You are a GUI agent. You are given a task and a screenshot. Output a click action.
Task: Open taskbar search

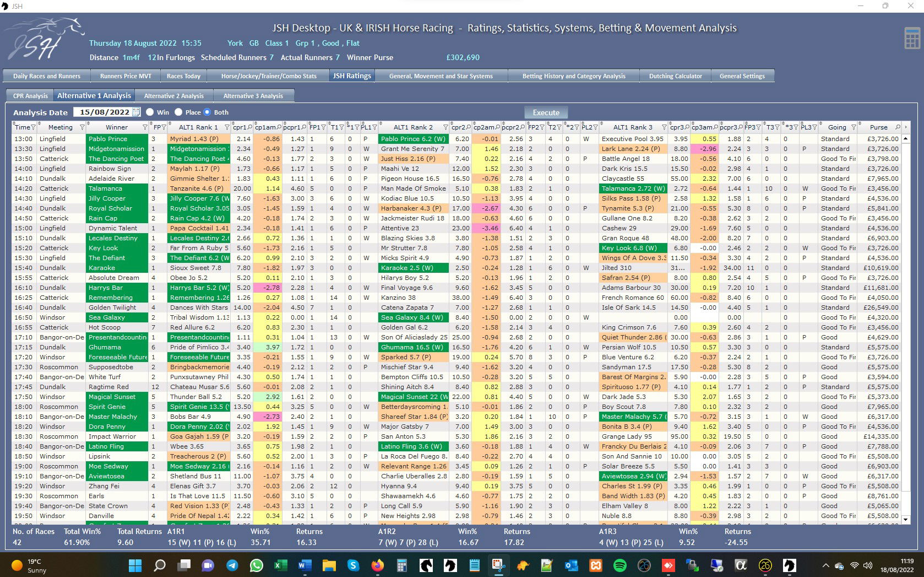click(x=160, y=565)
